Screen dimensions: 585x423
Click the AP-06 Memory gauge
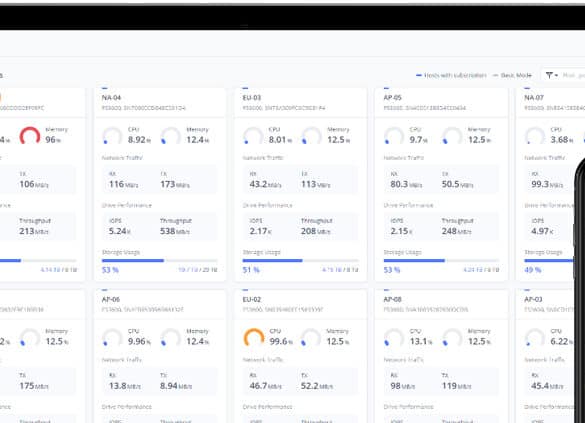click(171, 338)
